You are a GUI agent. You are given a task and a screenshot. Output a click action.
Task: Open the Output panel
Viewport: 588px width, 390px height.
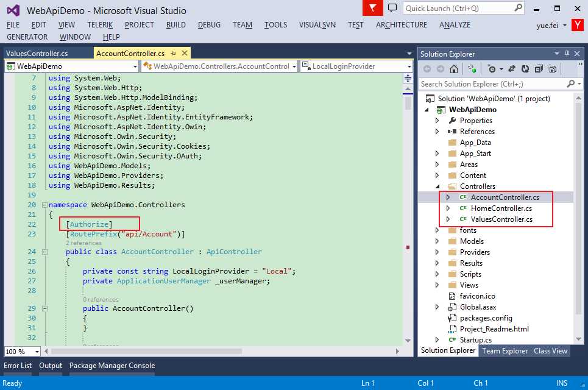coord(51,366)
